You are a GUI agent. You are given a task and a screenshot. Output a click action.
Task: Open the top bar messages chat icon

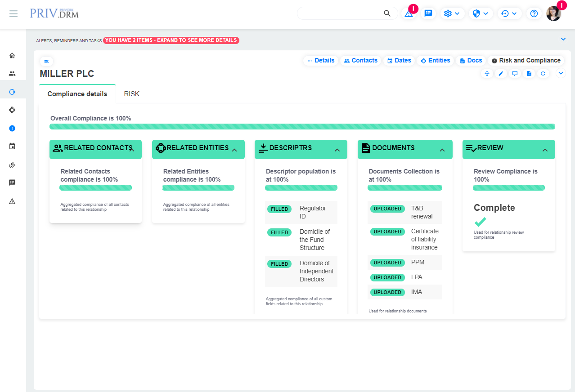tap(428, 13)
